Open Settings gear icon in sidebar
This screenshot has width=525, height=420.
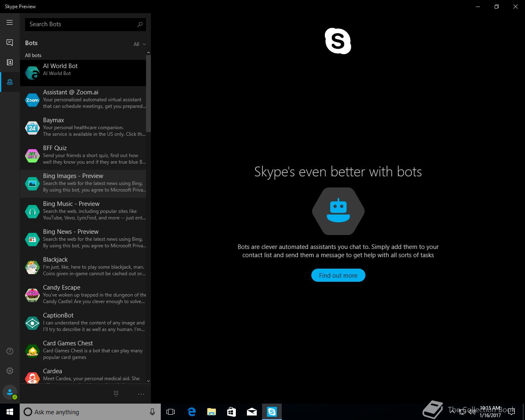(x=10, y=371)
